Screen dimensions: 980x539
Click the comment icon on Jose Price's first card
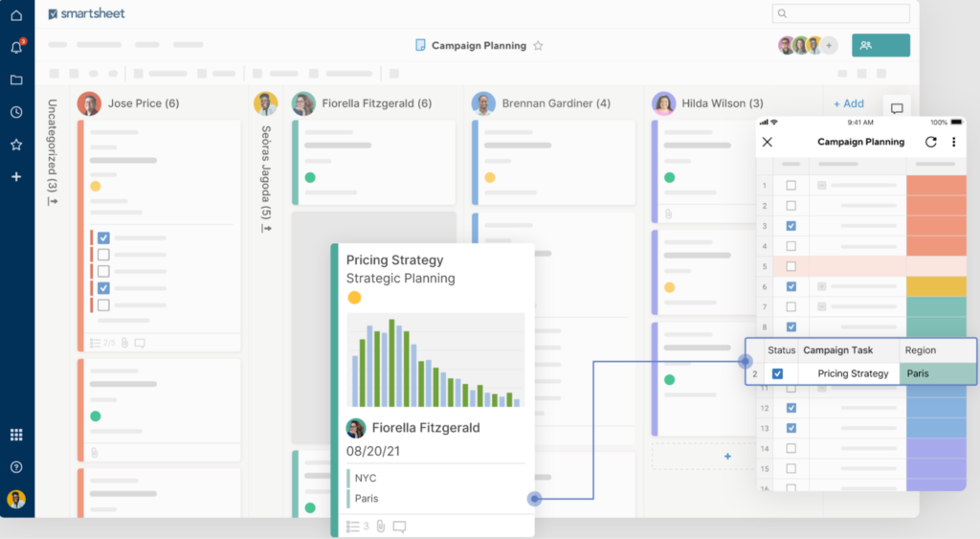click(140, 343)
